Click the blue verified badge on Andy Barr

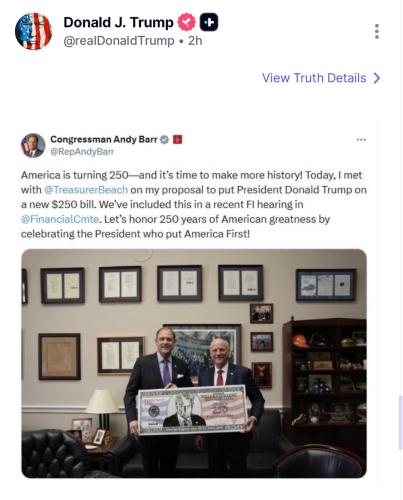click(x=164, y=139)
